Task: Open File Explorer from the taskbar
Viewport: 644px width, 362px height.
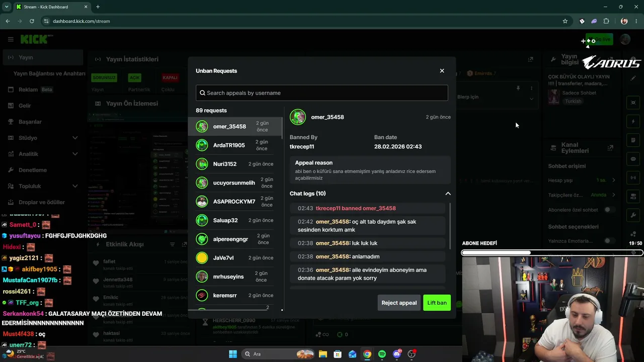Action: point(323,354)
